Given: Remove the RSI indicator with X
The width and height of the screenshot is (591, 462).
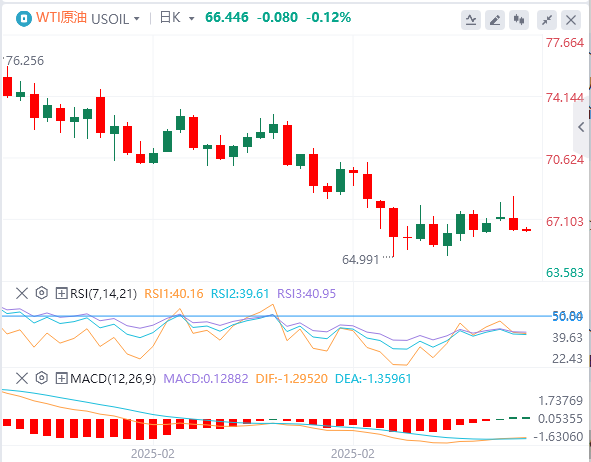Looking at the screenshot, I should (x=22, y=293).
